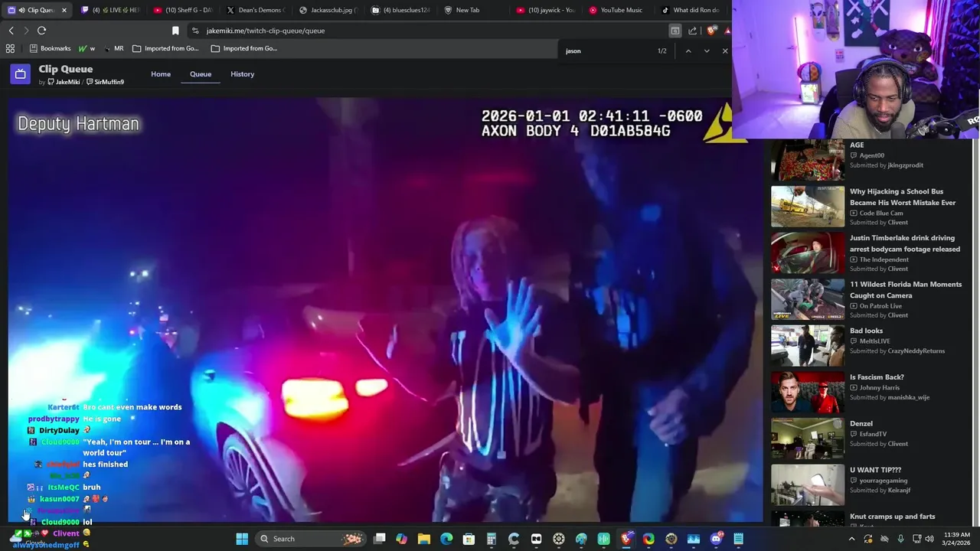This screenshot has width=980, height=551.
Task: Click the bodycam video player
Action: click(x=385, y=310)
